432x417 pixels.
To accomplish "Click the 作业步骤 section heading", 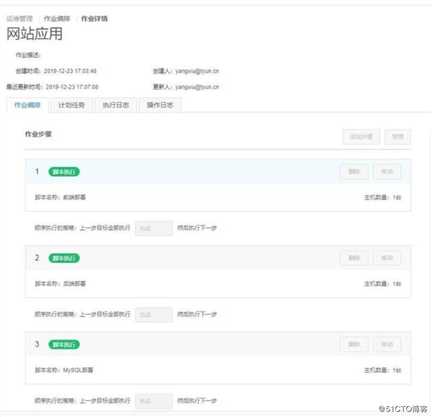I will [38, 134].
